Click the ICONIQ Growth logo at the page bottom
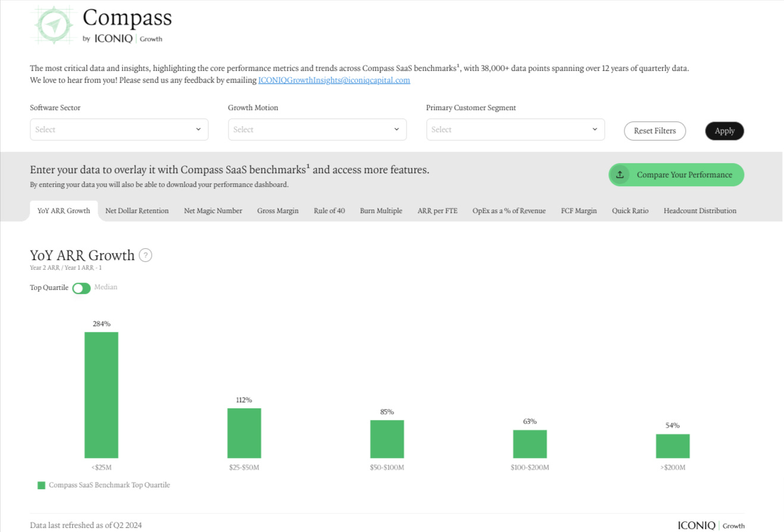784x532 pixels. point(711,525)
